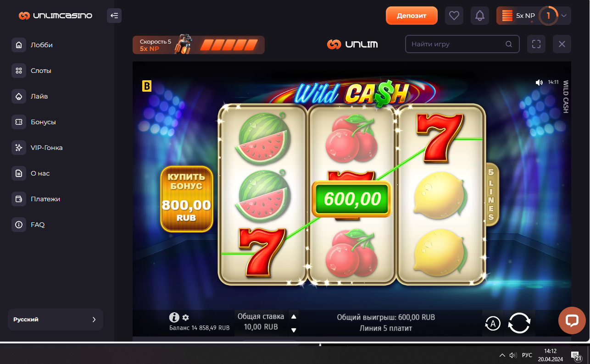Open game settings gear icon

185,317
